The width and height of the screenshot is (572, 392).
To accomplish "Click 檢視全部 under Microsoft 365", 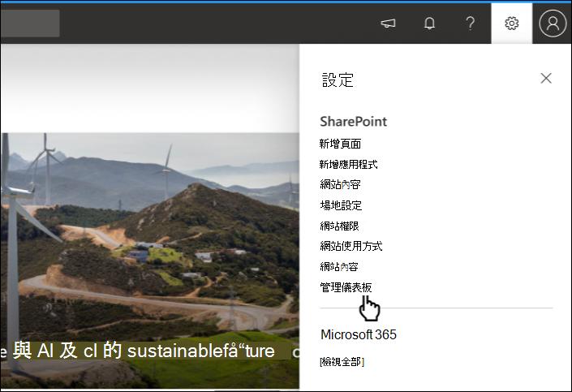I will [342, 362].
